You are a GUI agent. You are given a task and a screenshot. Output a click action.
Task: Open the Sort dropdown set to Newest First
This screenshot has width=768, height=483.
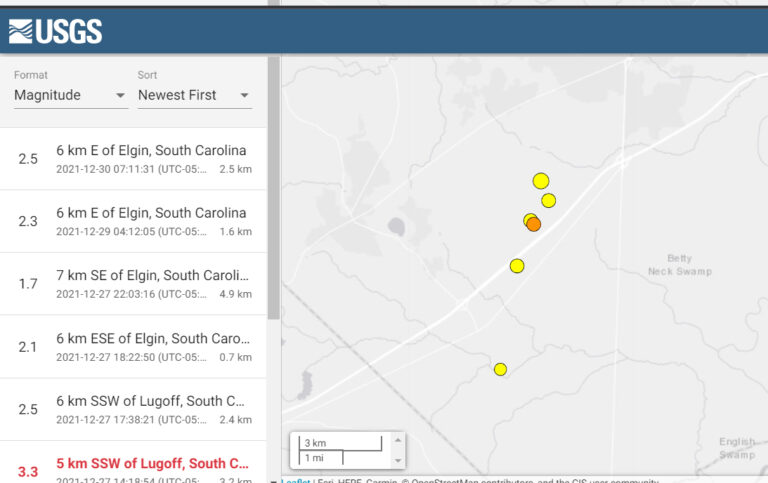pyautogui.click(x=194, y=95)
